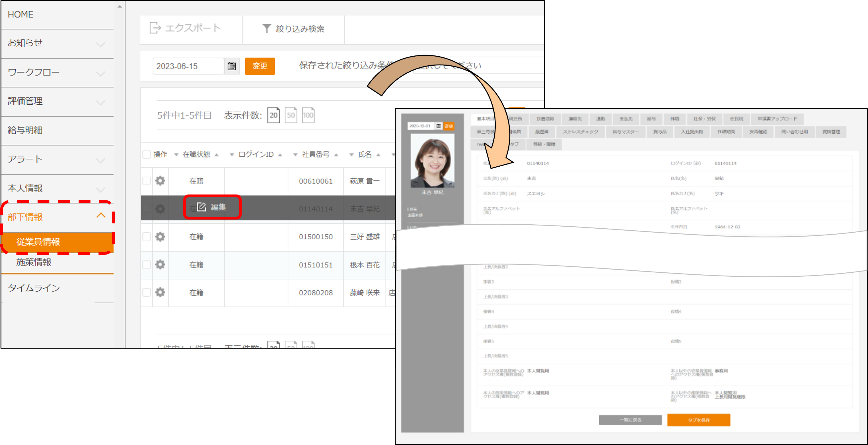Check the row for 三好 盛雄

click(x=147, y=237)
